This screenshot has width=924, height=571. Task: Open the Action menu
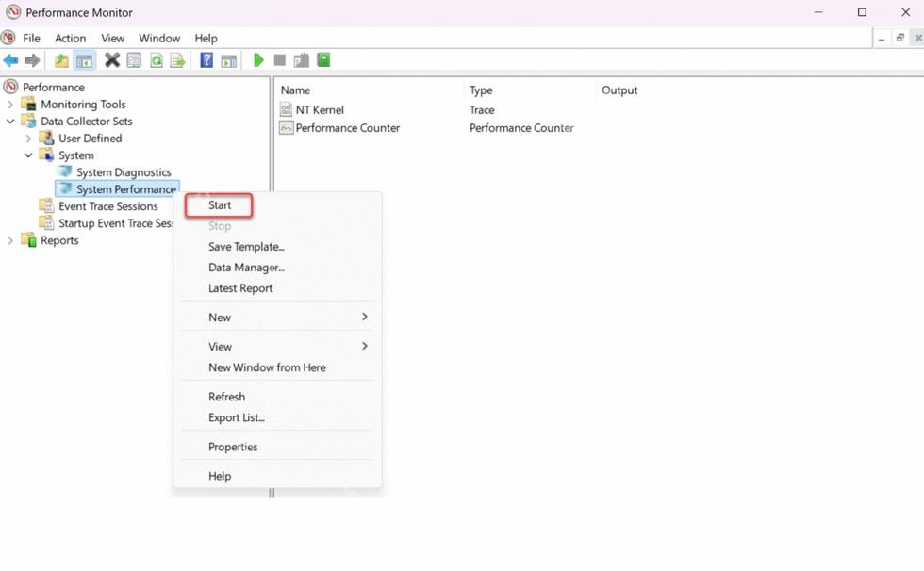click(x=70, y=39)
